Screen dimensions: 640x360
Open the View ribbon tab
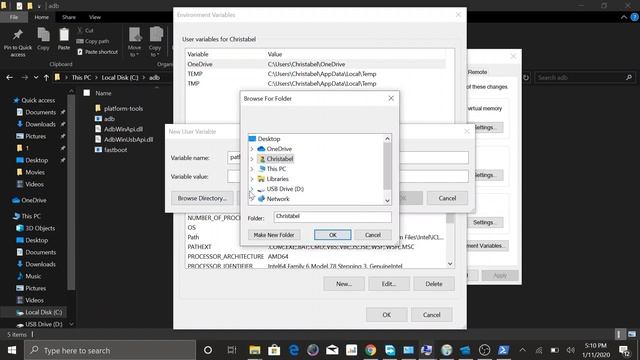pyautogui.click(x=95, y=17)
